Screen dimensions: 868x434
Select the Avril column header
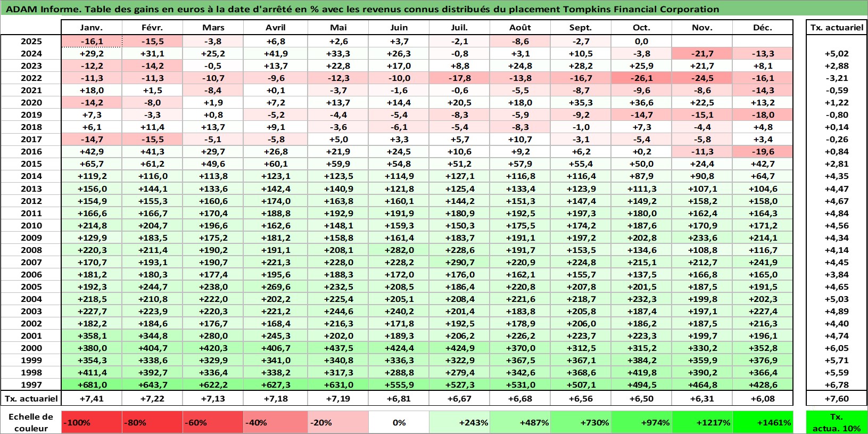(x=275, y=28)
